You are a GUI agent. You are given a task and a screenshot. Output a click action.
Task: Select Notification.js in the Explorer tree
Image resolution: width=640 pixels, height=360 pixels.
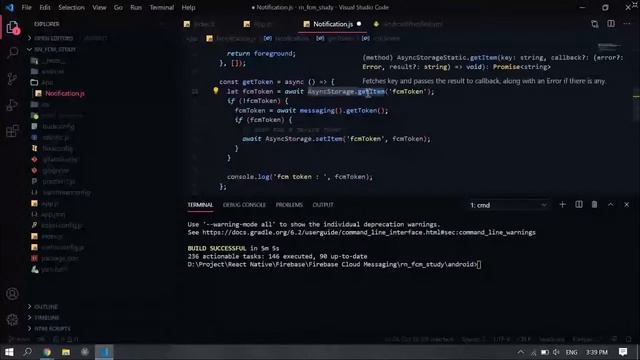[65, 93]
